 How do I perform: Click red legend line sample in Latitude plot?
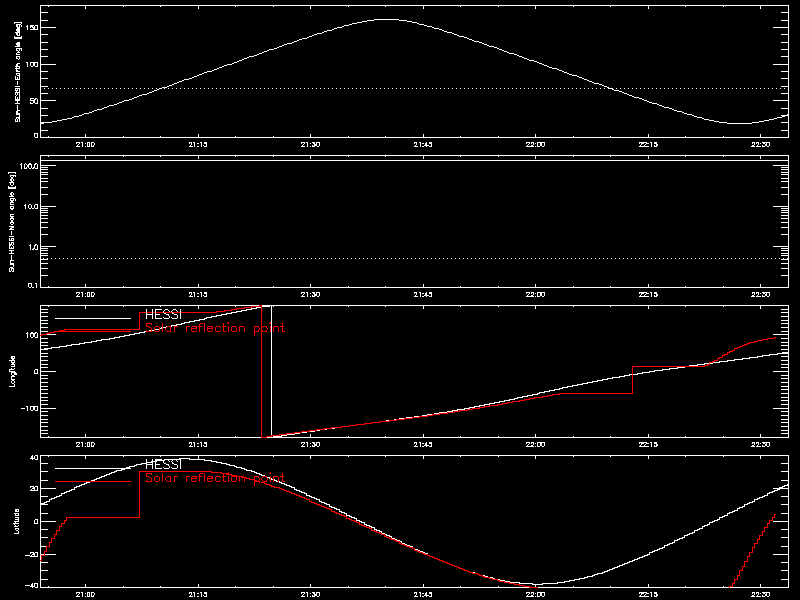coord(93,481)
